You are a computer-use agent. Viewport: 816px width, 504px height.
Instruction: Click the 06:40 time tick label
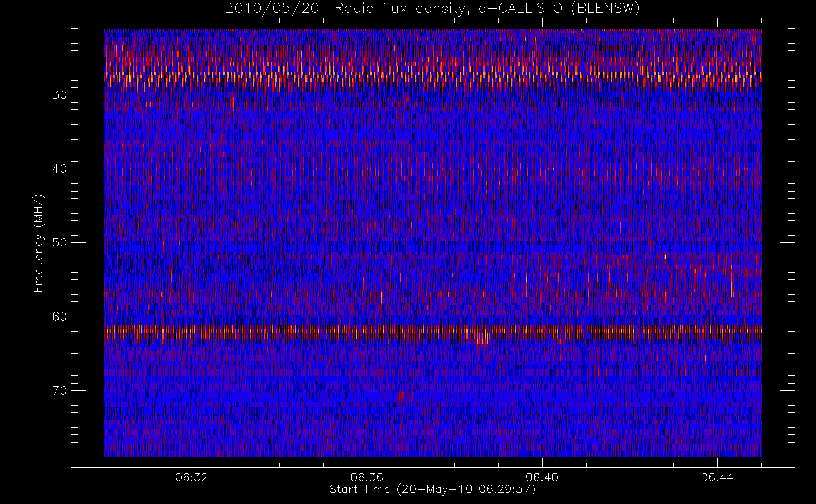tap(542, 477)
